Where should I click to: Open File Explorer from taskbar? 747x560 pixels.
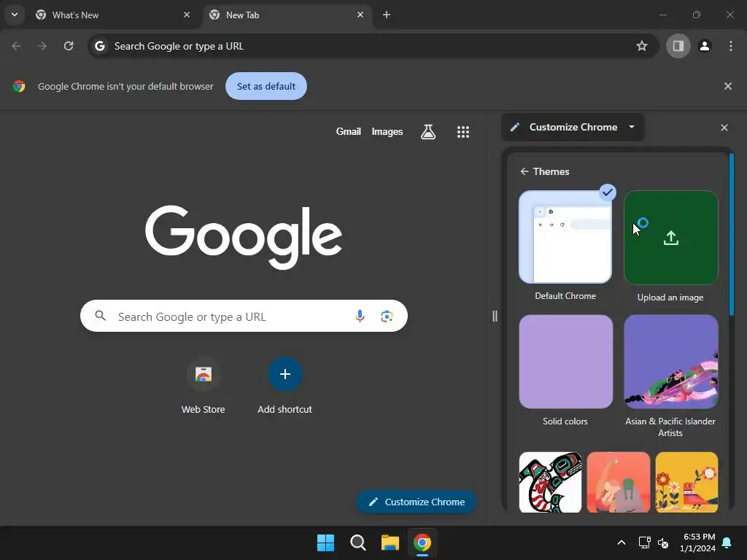point(390,542)
